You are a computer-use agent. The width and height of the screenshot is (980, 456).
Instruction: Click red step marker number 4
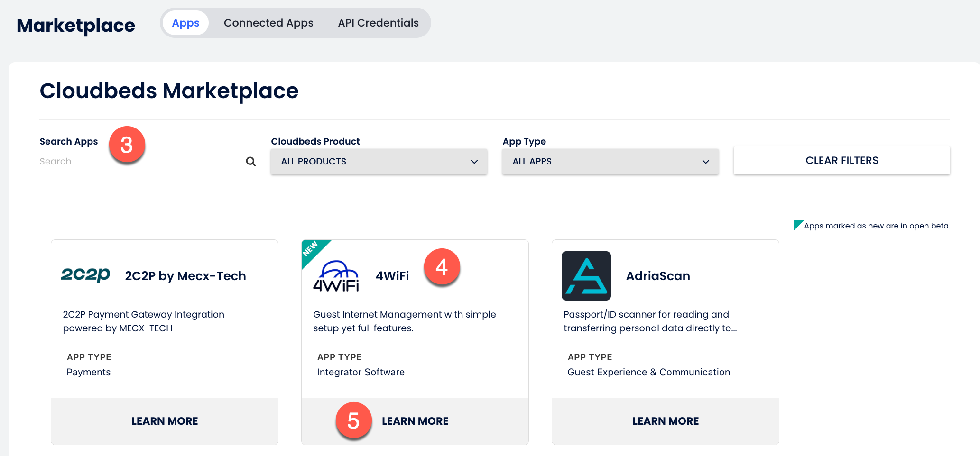pyautogui.click(x=442, y=267)
